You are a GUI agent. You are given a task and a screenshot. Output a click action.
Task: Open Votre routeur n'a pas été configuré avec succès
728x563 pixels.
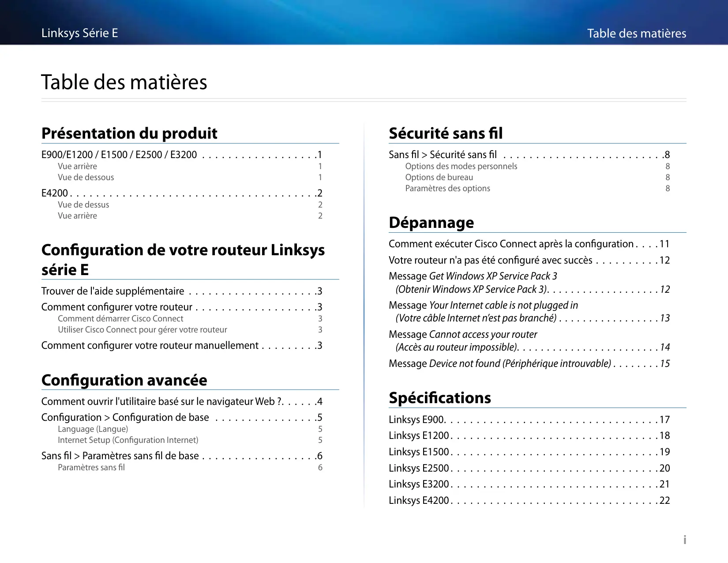pos(490,261)
